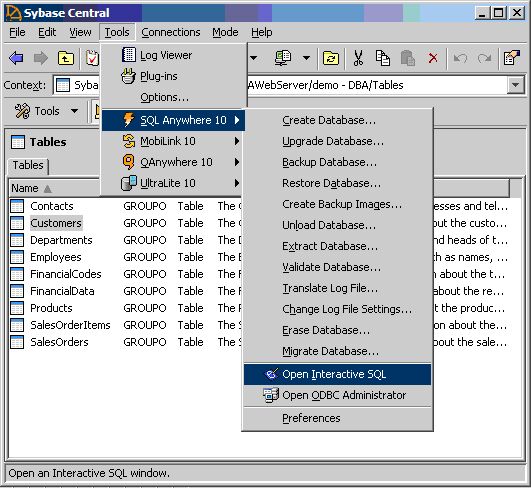Click the Cut scissors icon
The width and height of the screenshot is (531, 488).
[x=358, y=58]
